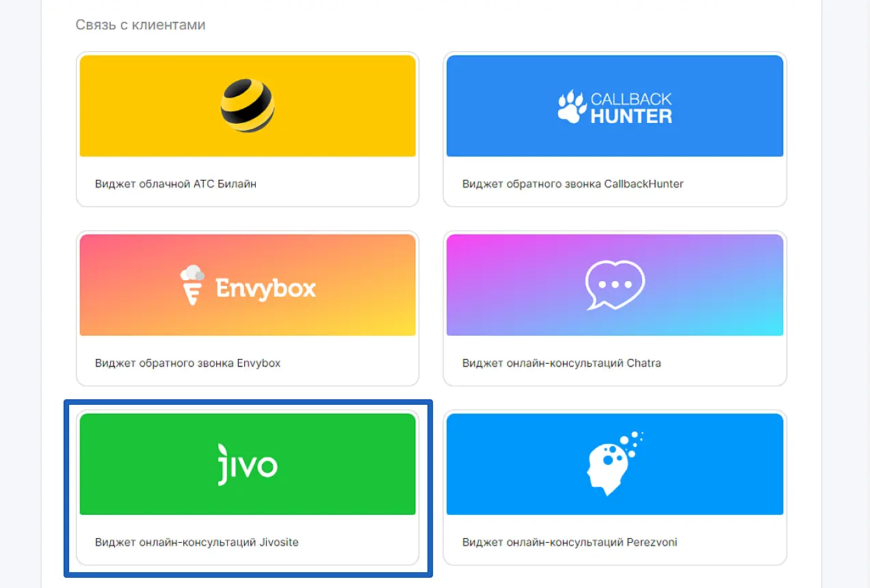Open the yellow Beeline banner
Viewport: 870px width, 588px height.
point(248,106)
